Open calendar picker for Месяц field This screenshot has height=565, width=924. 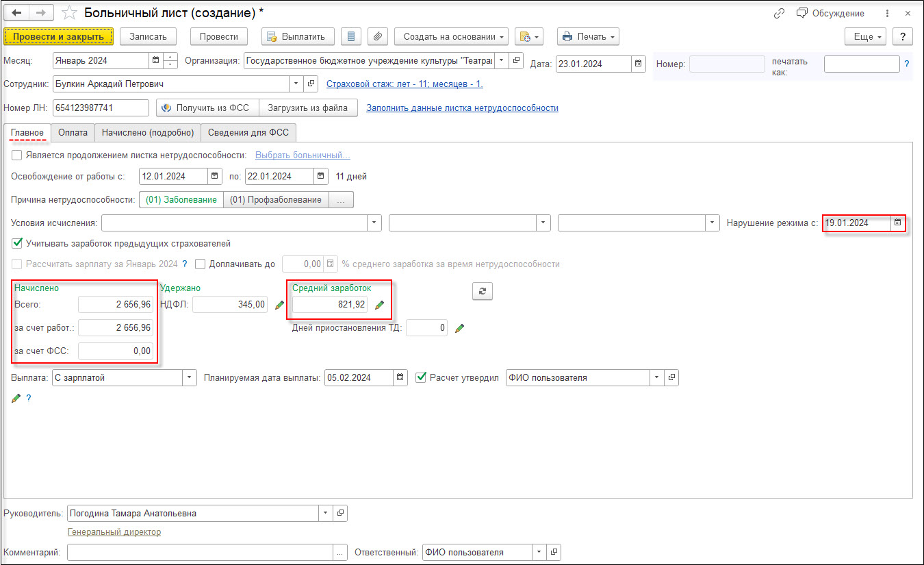pyautogui.click(x=155, y=60)
